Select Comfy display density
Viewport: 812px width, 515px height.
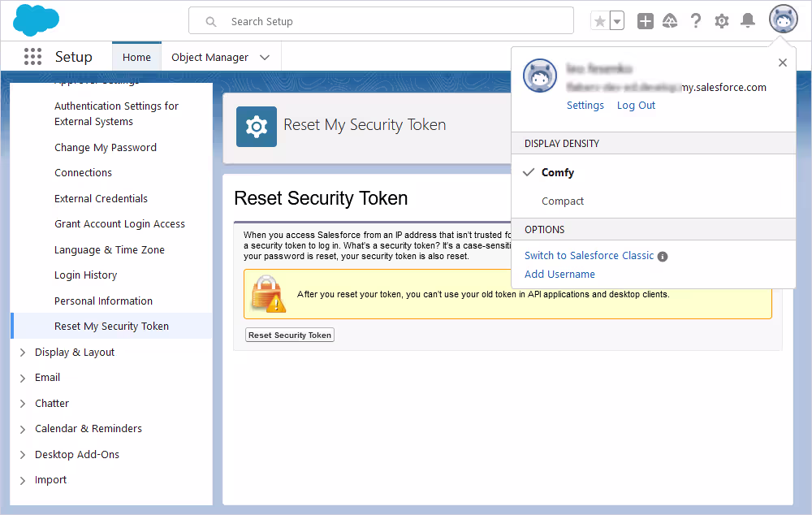click(559, 172)
